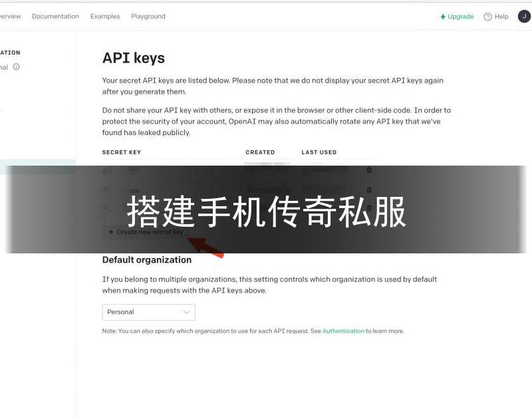Open the account avatar 'J' menu
532x419 pixels.
[524, 16]
